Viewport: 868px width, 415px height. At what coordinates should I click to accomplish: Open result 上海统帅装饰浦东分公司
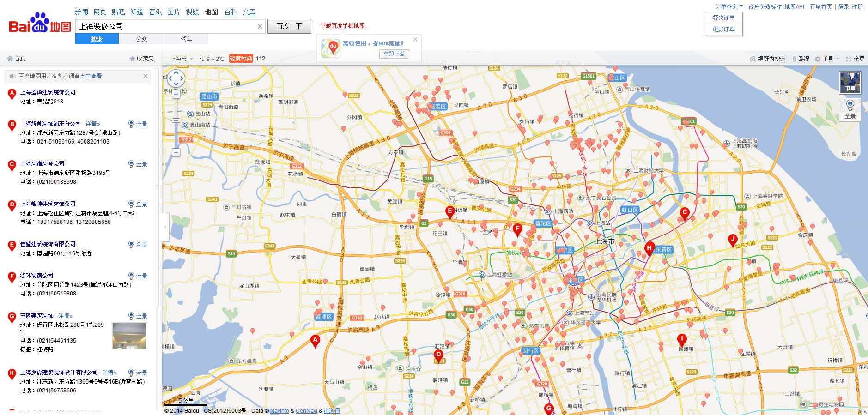point(50,124)
